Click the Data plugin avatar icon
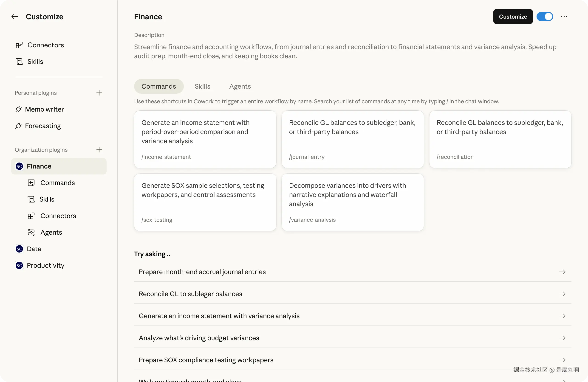The image size is (588, 382). tap(19, 249)
